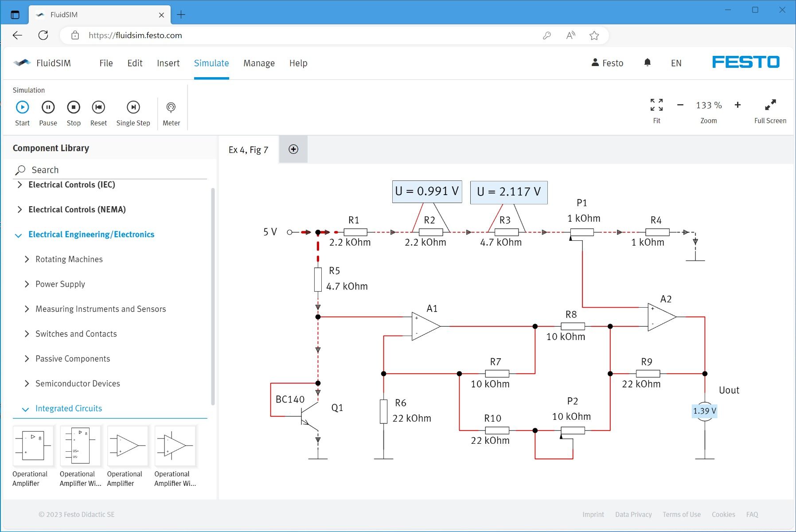The image size is (796, 532).
Task: Select potentiometer P1
Action: point(581,232)
